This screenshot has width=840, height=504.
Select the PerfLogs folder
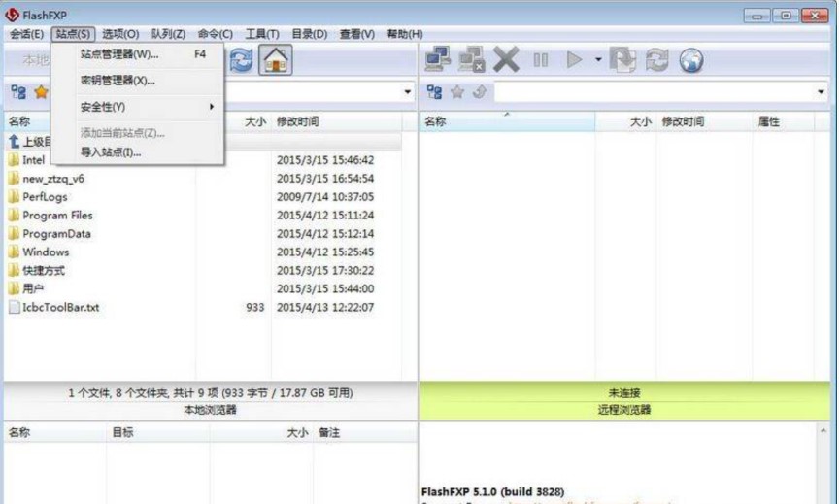[38, 196]
